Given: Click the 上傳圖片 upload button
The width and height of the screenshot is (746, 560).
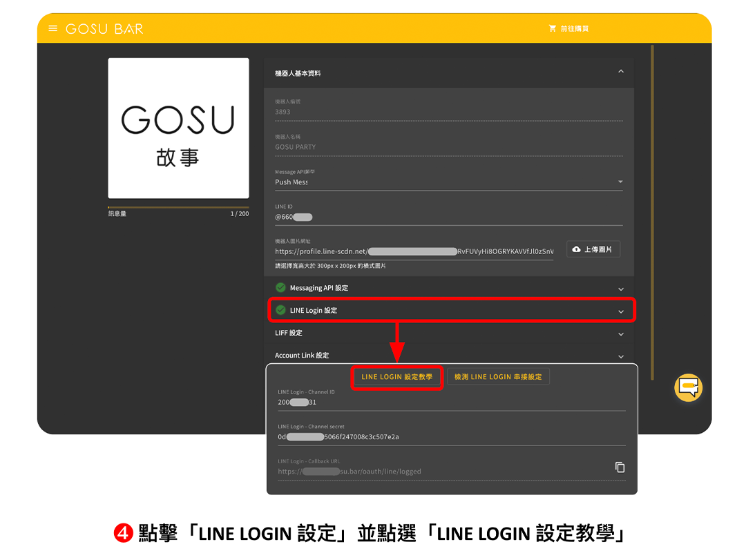Looking at the screenshot, I should (x=593, y=249).
